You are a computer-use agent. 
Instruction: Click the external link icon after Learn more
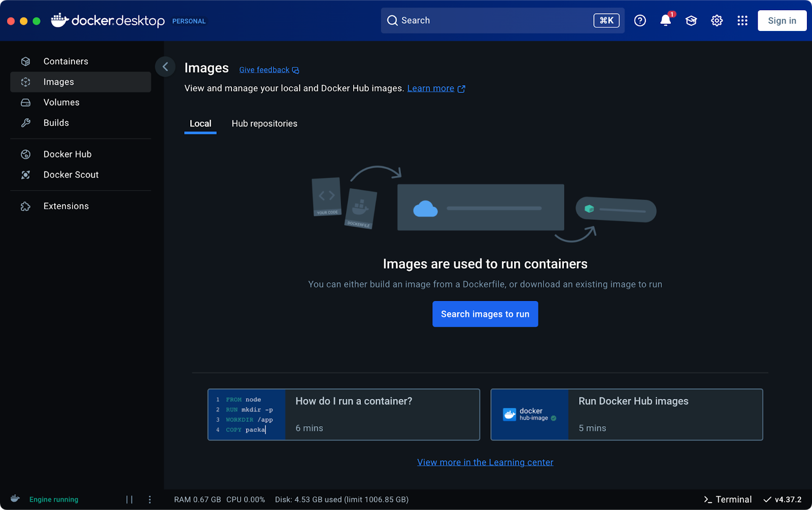point(461,89)
